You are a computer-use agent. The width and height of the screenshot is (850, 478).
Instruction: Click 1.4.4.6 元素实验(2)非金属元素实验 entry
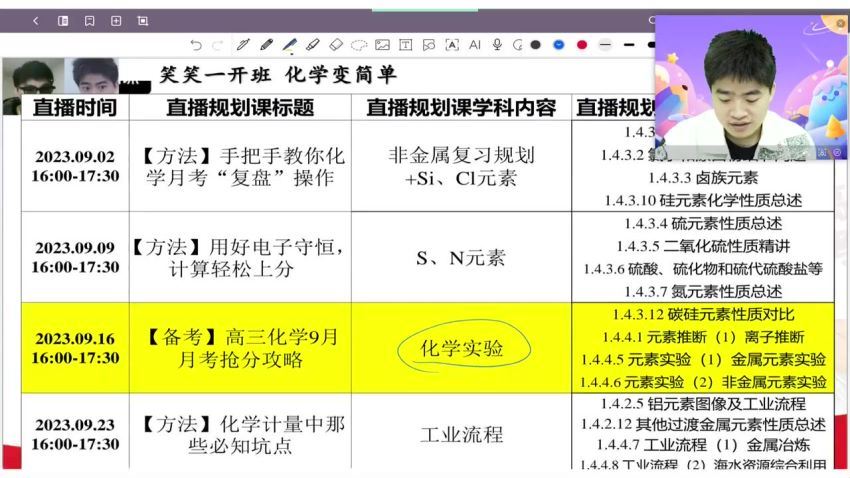[x=703, y=382]
